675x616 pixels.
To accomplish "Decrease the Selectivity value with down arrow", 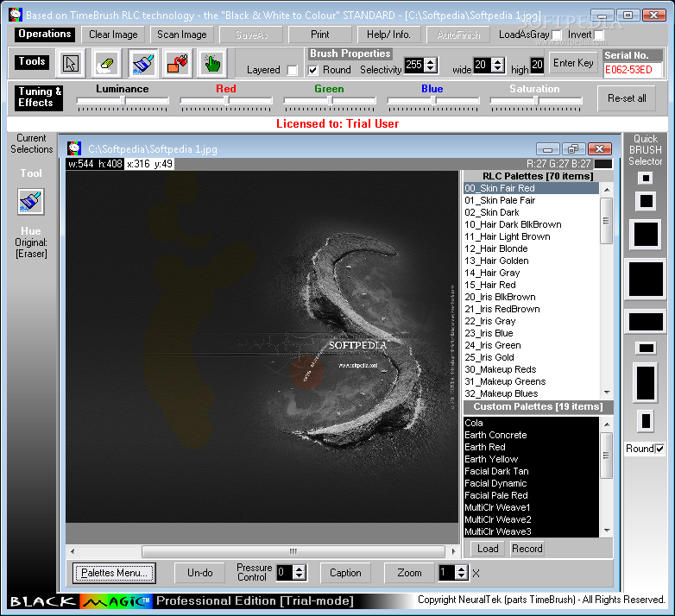I will coord(431,69).
